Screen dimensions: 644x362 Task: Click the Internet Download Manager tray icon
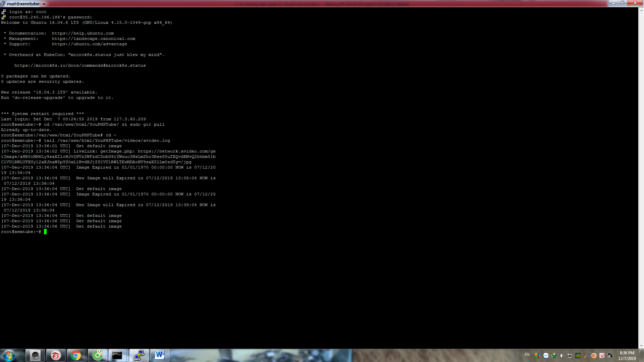pyautogui.click(x=554, y=356)
